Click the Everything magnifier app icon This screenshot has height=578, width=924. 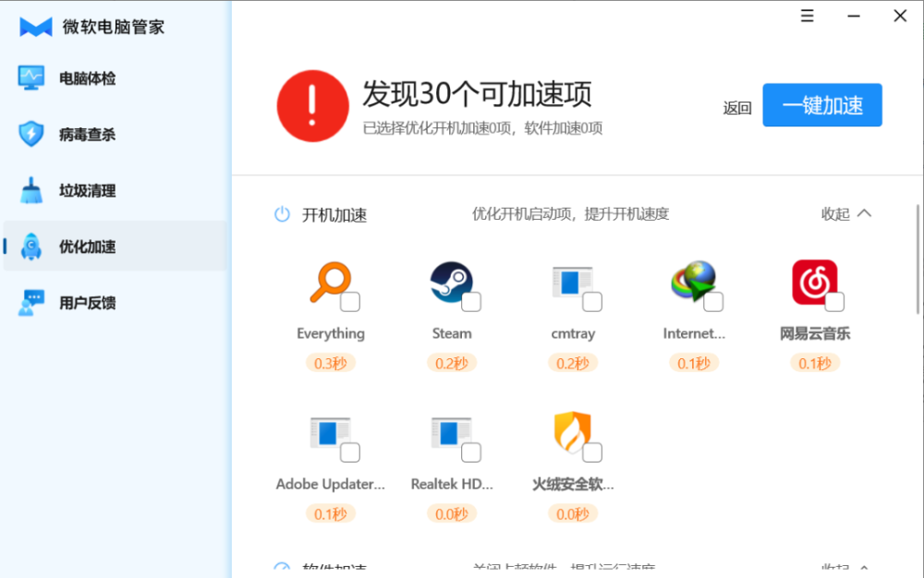click(331, 282)
